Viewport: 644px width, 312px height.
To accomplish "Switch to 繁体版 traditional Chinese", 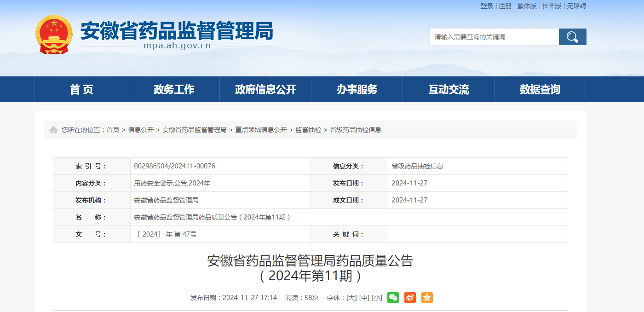I will pyautogui.click(x=527, y=6).
